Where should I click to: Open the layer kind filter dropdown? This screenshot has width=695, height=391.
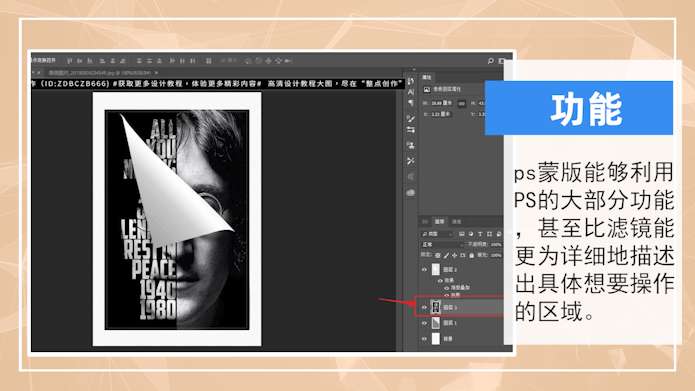pos(437,234)
